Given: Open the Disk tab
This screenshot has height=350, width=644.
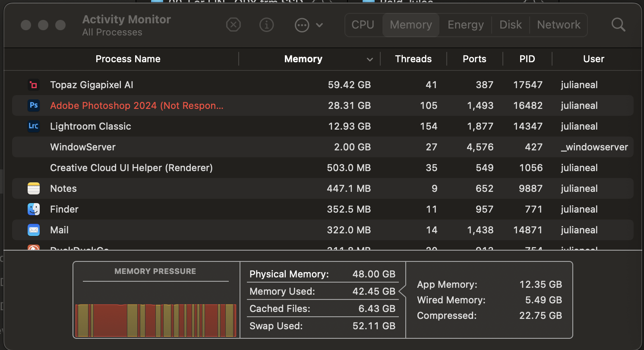Looking at the screenshot, I should pyautogui.click(x=511, y=25).
